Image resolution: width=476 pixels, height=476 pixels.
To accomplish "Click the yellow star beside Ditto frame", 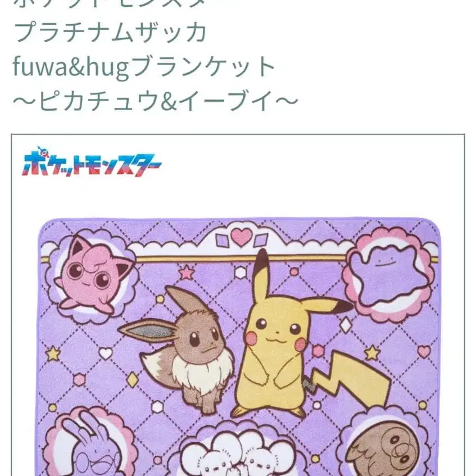I will coord(372,353).
